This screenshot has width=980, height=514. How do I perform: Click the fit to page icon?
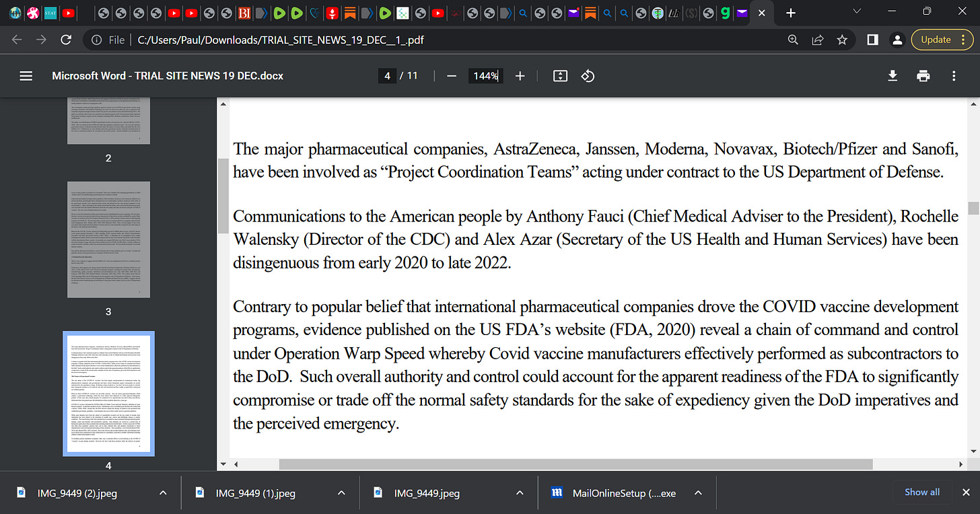560,76
